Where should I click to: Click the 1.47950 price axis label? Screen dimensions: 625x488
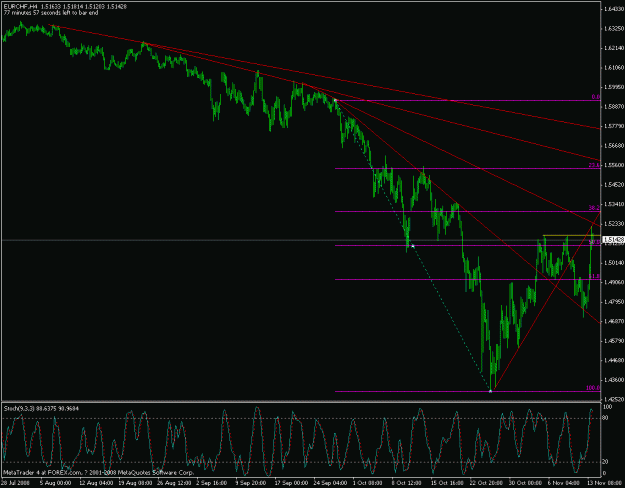pos(614,302)
